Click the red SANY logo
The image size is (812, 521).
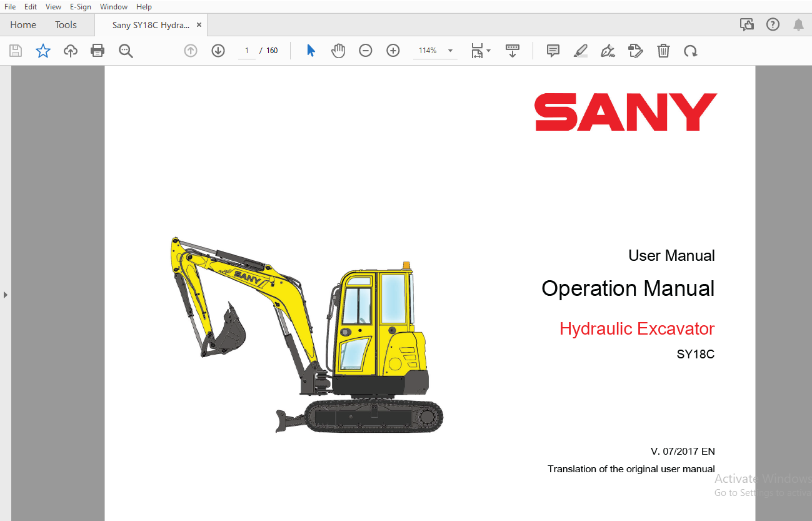tap(626, 112)
